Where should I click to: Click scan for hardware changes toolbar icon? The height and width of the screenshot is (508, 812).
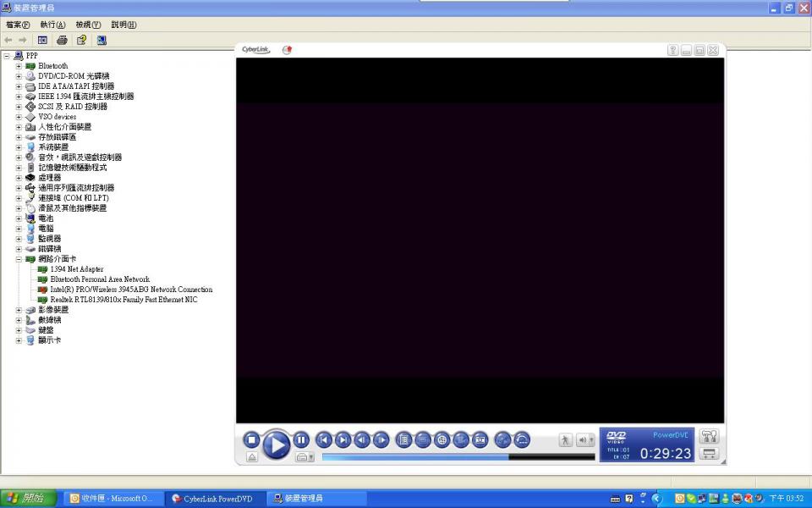coord(101,40)
